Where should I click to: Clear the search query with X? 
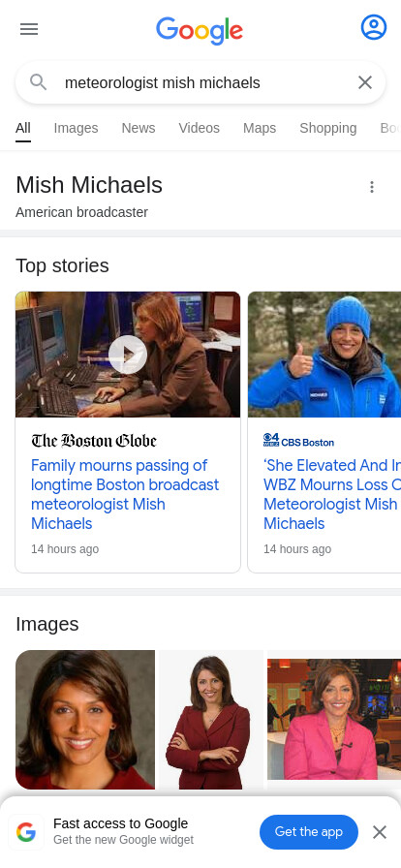click(365, 82)
